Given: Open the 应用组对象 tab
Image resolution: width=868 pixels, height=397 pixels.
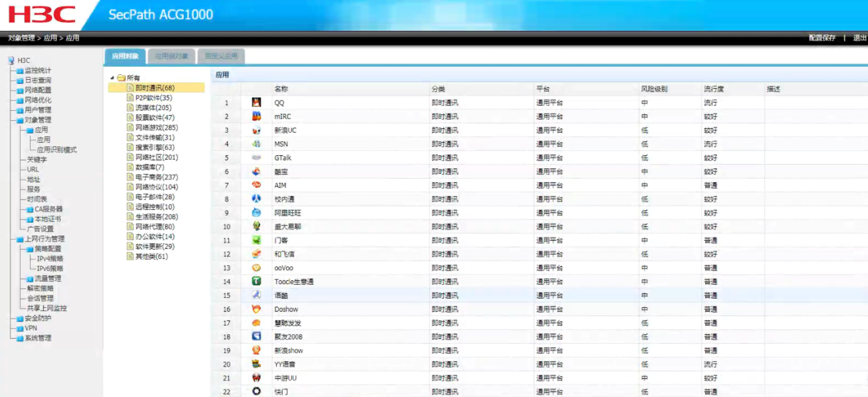Looking at the screenshot, I should [x=171, y=56].
